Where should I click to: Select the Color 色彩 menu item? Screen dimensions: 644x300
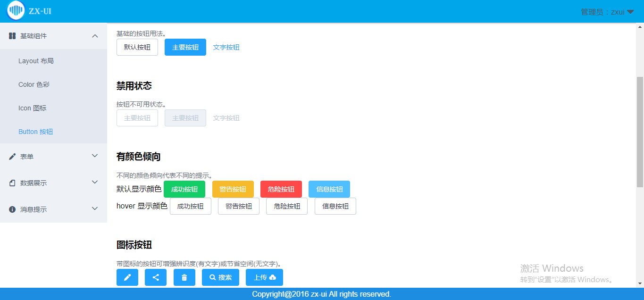coord(34,84)
